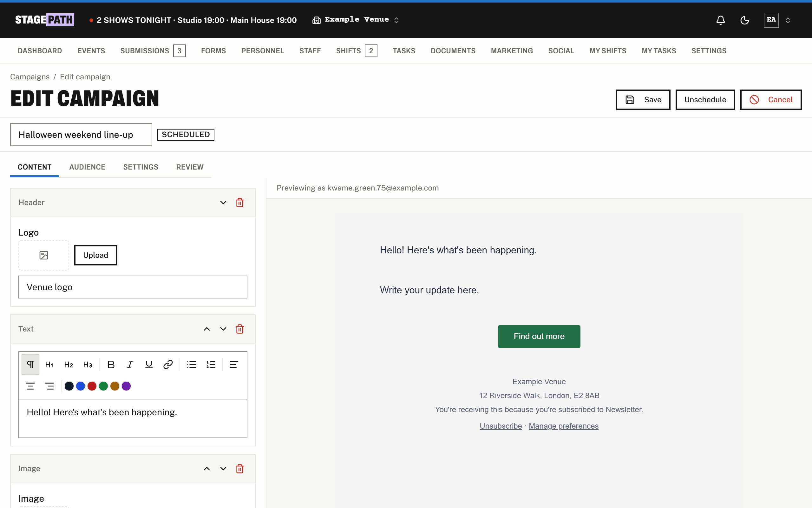Click the Unschedule button
The image size is (812, 508).
coord(705,100)
